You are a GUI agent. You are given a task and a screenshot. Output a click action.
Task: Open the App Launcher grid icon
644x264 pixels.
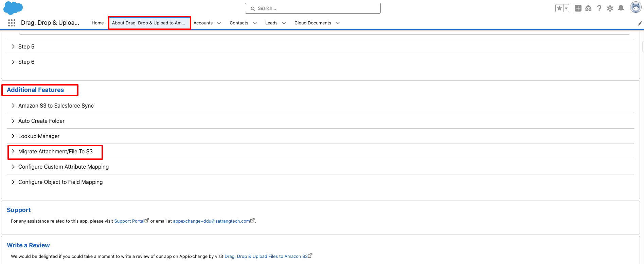pos(12,23)
